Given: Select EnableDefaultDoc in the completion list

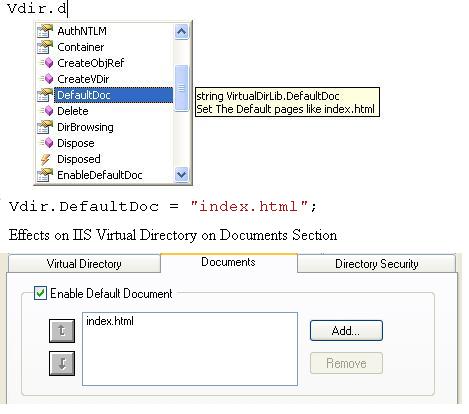Looking at the screenshot, I should (x=100, y=175).
